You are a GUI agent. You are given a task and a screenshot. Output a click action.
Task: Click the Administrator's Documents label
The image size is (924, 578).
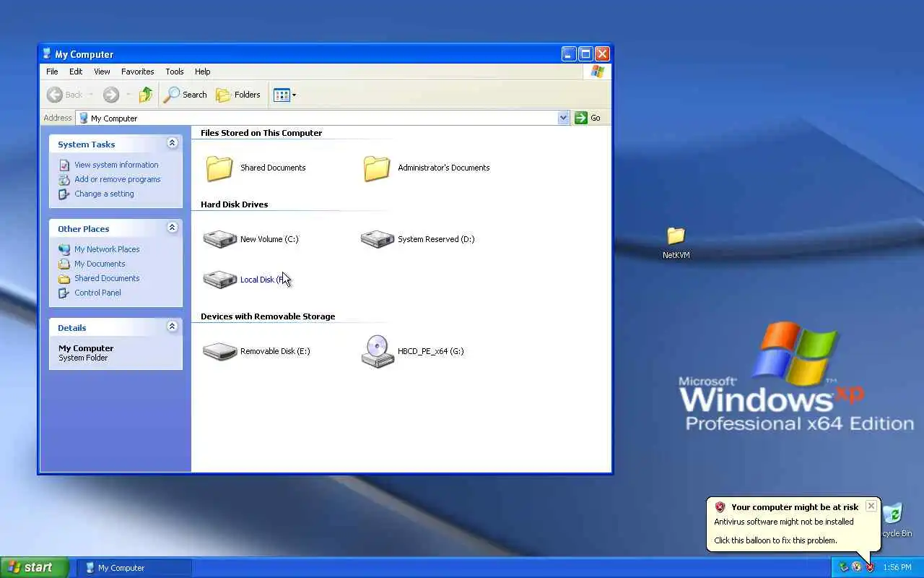coord(444,168)
